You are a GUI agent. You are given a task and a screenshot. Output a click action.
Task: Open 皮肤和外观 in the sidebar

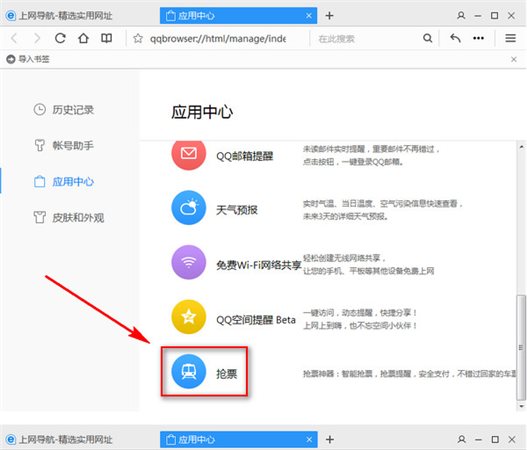click(69, 218)
